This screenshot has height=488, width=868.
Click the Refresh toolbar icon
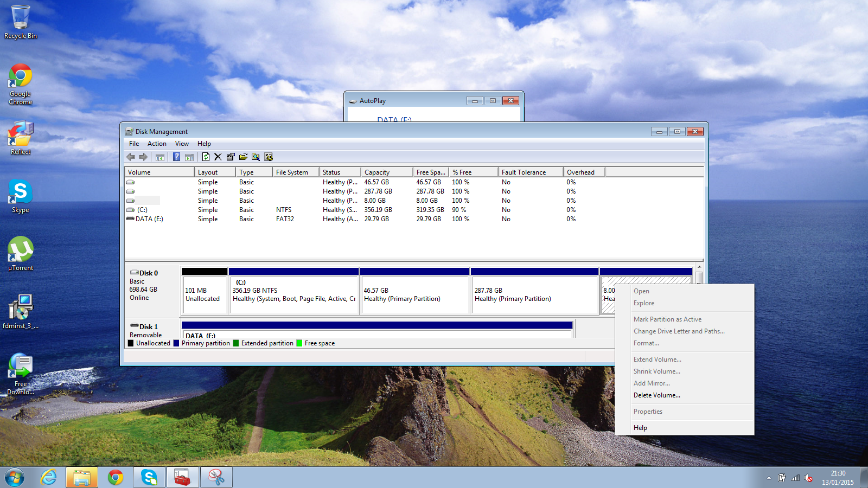click(206, 157)
